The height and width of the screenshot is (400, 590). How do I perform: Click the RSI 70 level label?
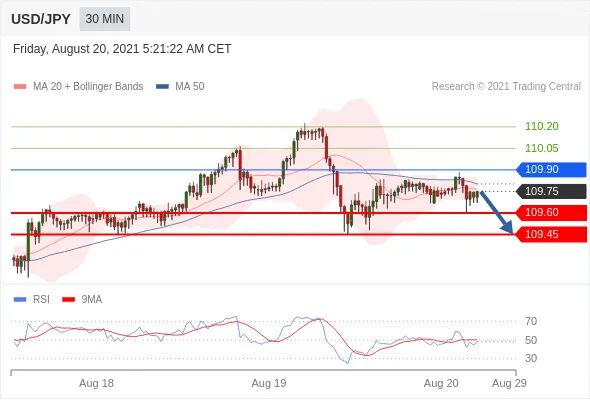(531, 321)
